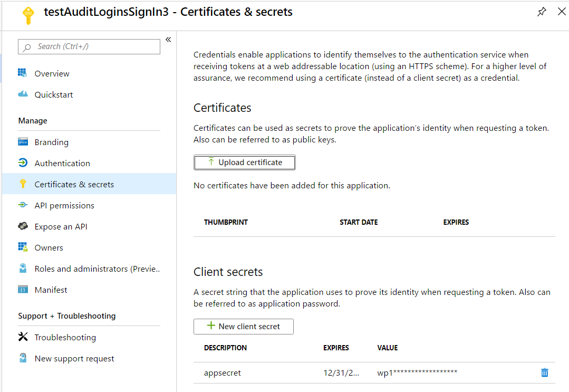Click the wp1***************** secret value
Image resolution: width=569 pixels, height=392 pixels.
tap(417, 372)
